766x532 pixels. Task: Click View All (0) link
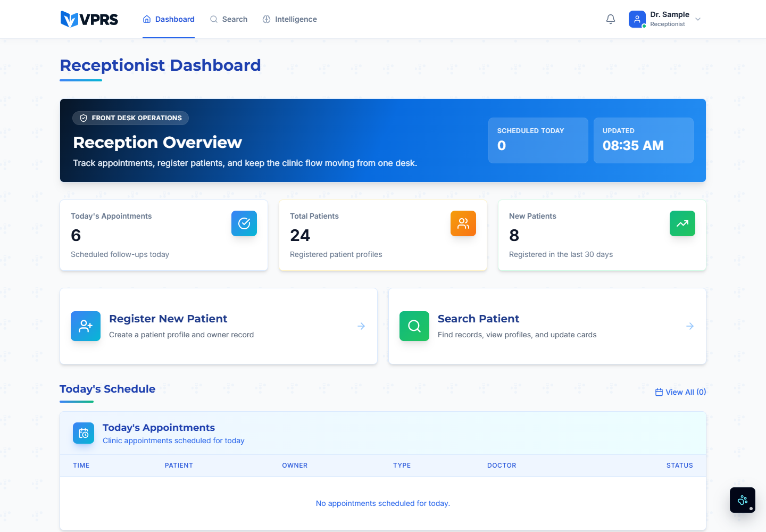(x=680, y=392)
